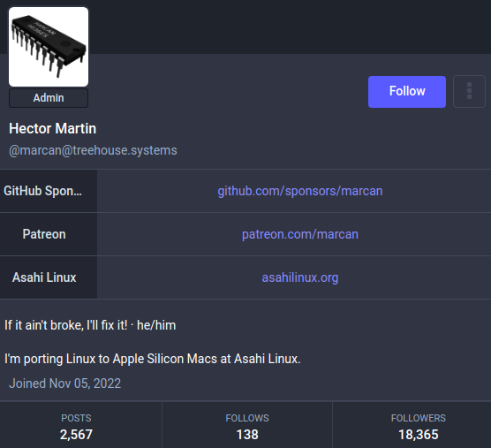Click the @marcan@treehouse.systems handle
This screenshot has width=491, height=448.
coord(93,150)
